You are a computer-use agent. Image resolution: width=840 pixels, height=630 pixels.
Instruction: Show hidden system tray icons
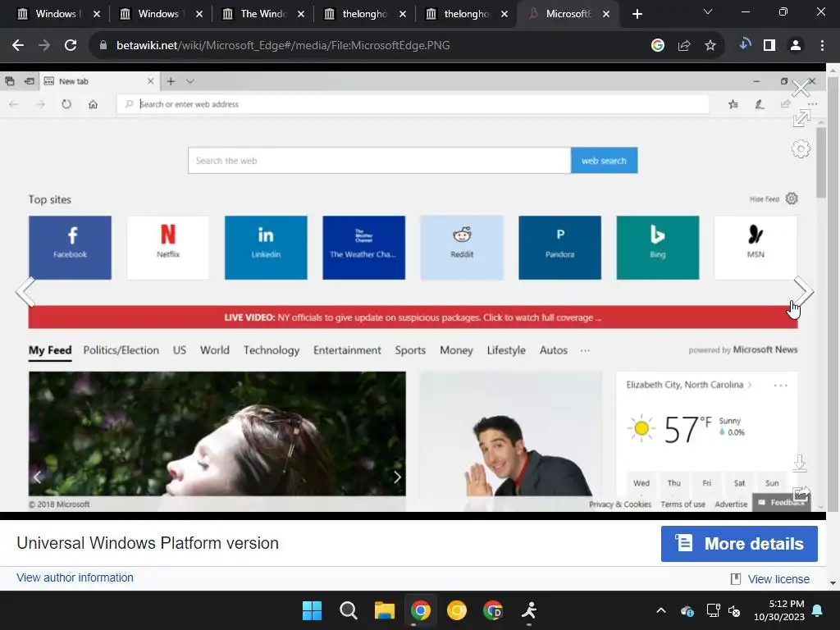[x=661, y=610]
